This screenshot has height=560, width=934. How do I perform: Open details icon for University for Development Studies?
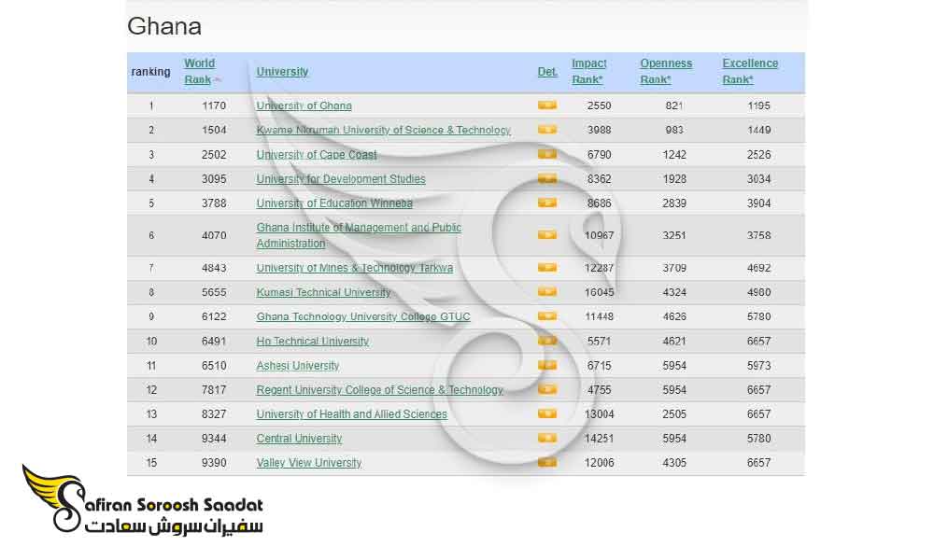tap(546, 178)
